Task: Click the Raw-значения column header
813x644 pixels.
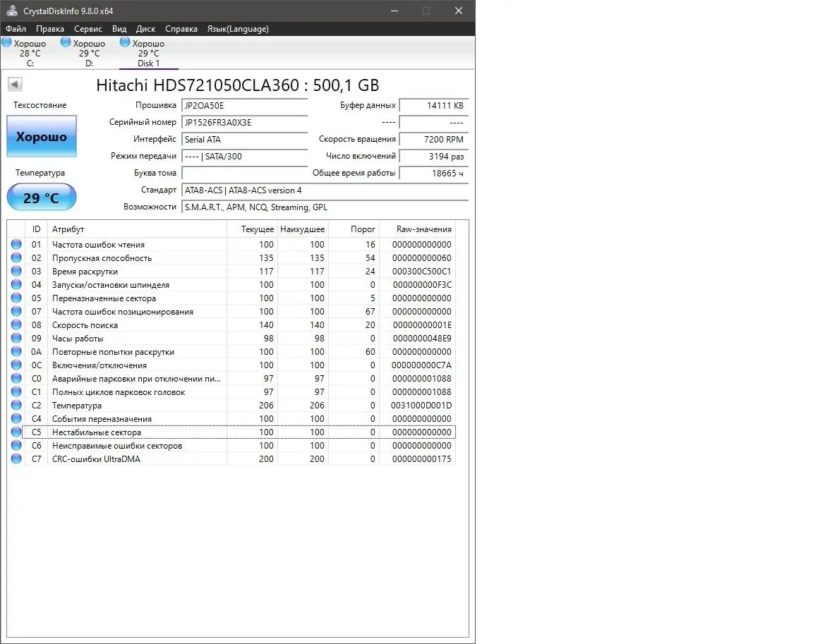Action: click(x=423, y=229)
